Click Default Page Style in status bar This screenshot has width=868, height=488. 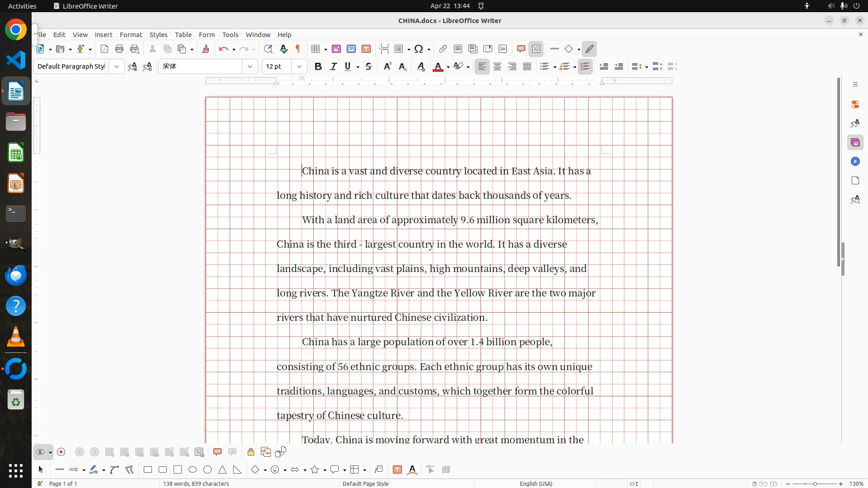(365, 483)
